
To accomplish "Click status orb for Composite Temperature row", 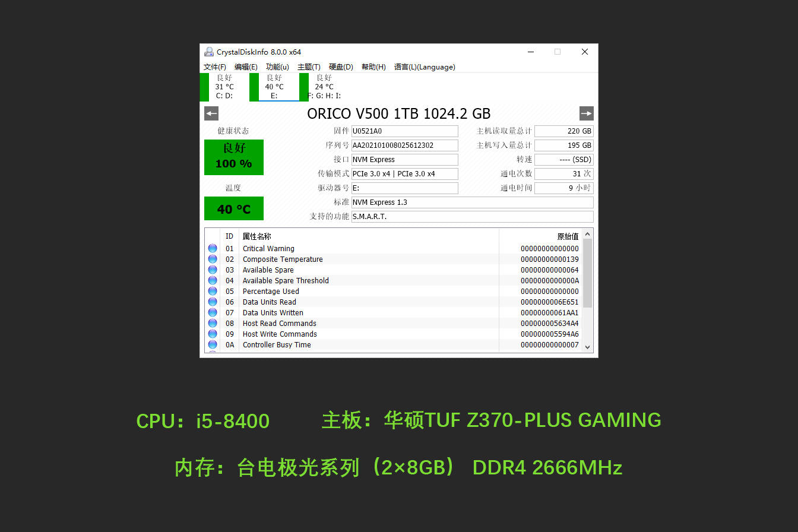I will pos(213,259).
